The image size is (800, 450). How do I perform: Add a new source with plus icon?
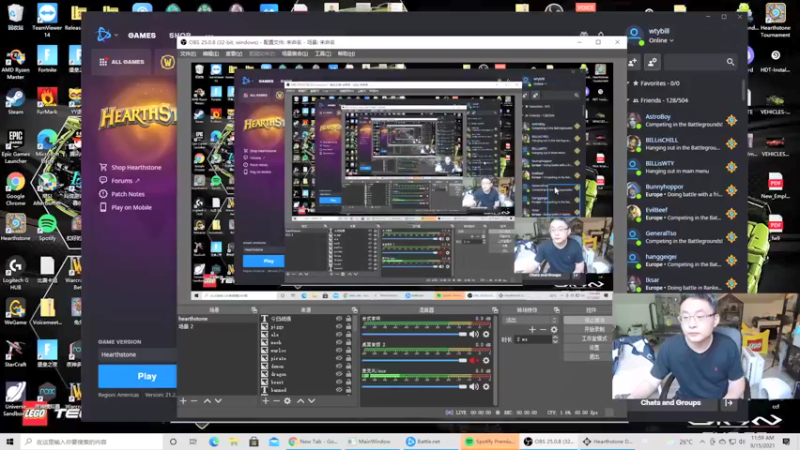coord(265,401)
